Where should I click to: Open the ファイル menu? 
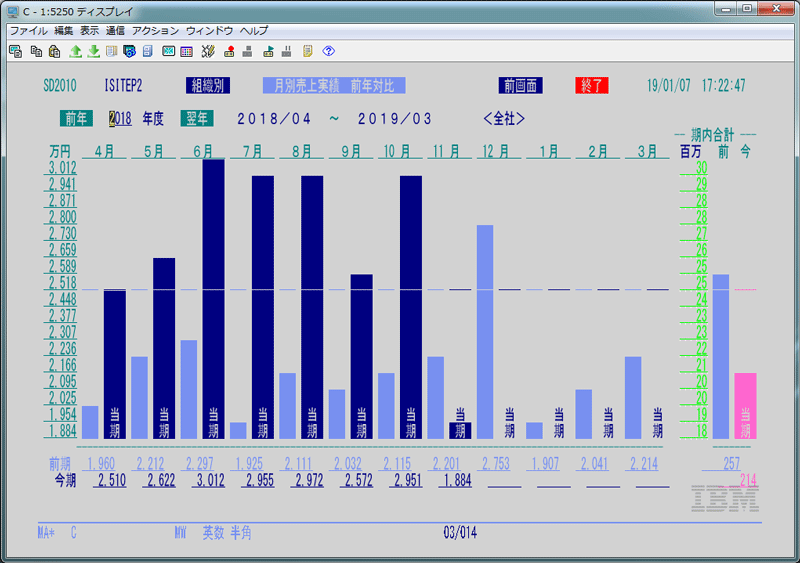pyautogui.click(x=28, y=31)
